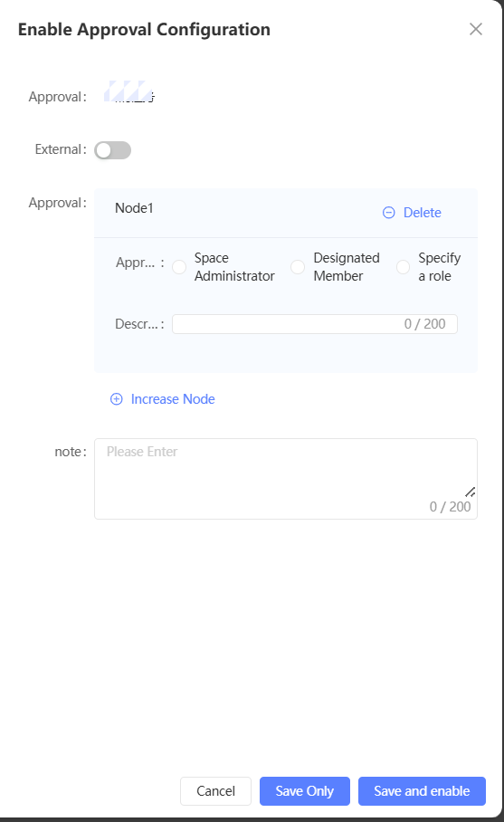
Task: Click the Cancel button
Action: 216,790
